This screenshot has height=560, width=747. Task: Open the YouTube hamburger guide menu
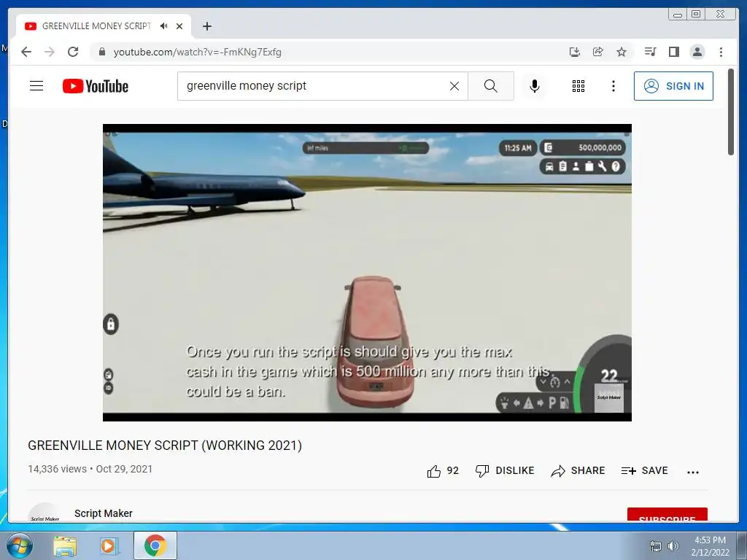(36, 86)
